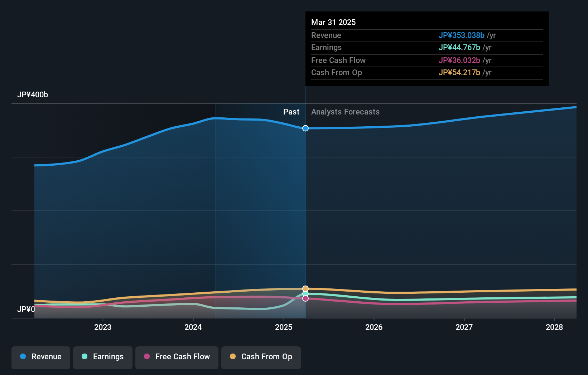Screen dimensions: 588x375
Task: Click the Analysts Forecasts label
Action: [345, 112]
